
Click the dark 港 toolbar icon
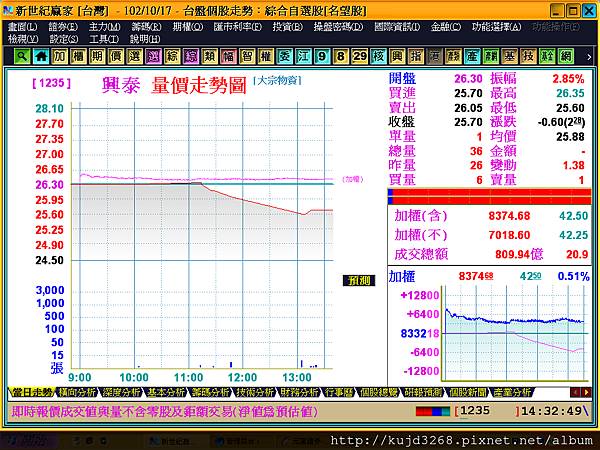point(435,57)
